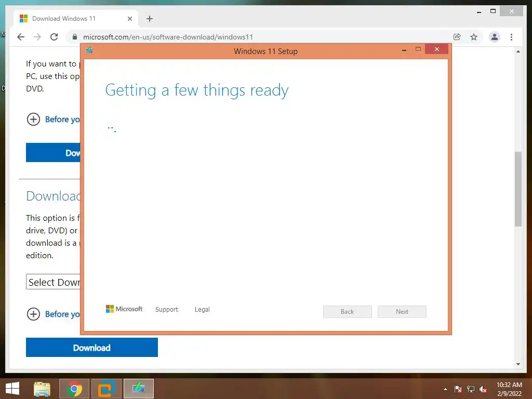Maximize the Chrome browser window

click(x=493, y=11)
